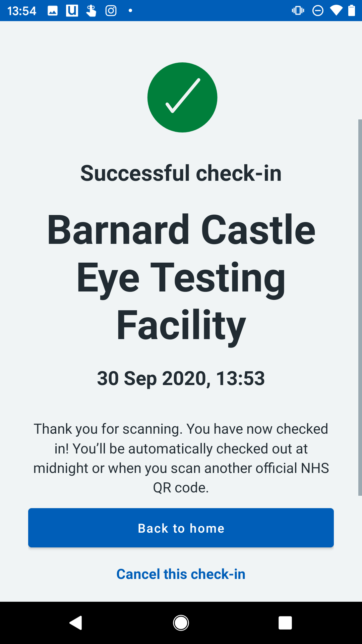Image resolution: width=362 pixels, height=644 pixels.
Task: Cancel this check-in via the link
Action: pyautogui.click(x=181, y=574)
